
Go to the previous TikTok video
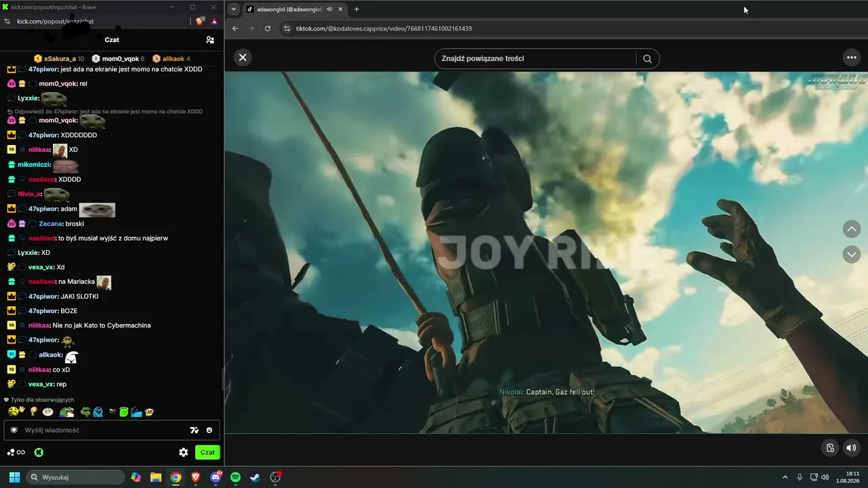click(851, 229)
